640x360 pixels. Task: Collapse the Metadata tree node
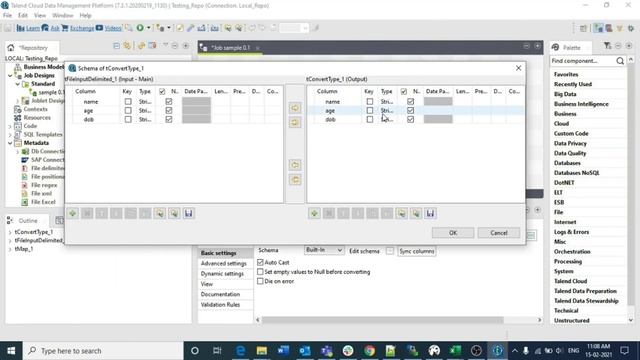tap(10, 143)
